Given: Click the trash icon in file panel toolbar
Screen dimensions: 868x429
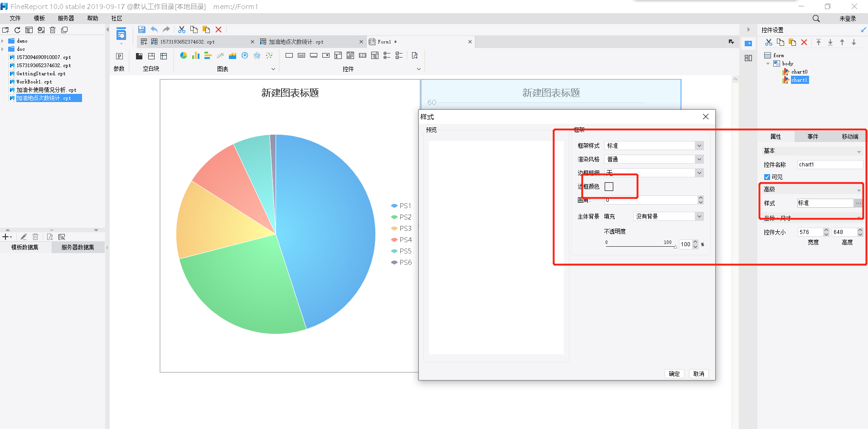Looking at the screenshot, I should [53, 30].
